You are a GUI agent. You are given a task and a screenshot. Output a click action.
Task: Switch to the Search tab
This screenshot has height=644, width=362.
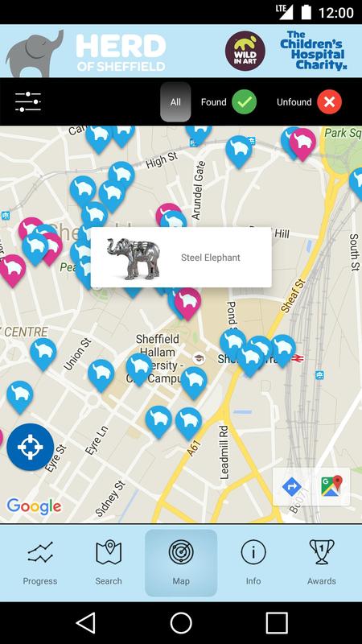pyautogui.click(x=109, y=563)
